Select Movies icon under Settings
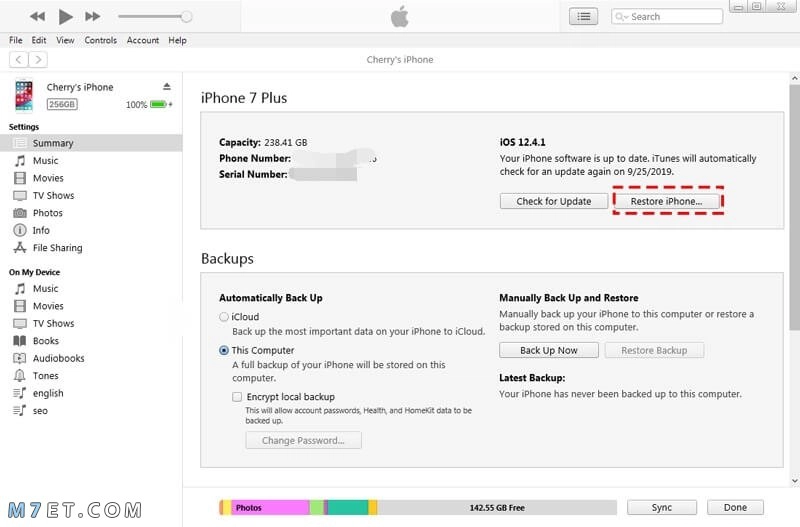800x527 pixels. [20, 178]
